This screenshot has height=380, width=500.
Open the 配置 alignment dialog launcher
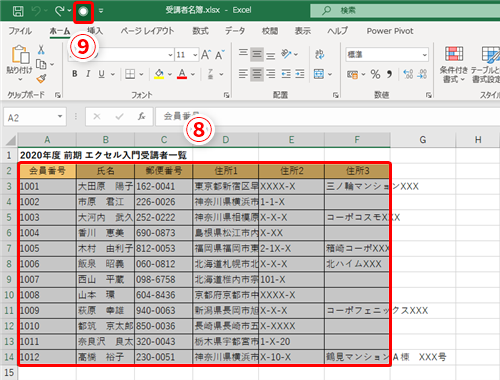pyautogui.click(x=335, y=95)
